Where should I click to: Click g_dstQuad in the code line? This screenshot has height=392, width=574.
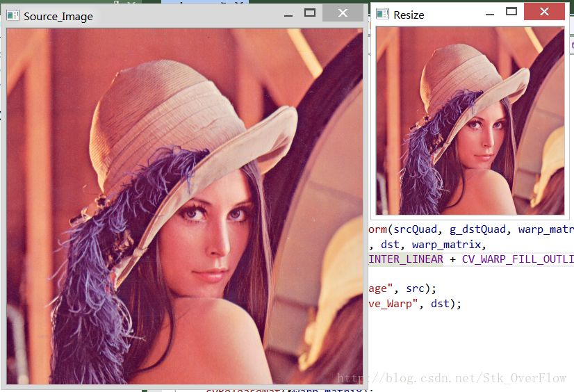[x=477, y=229]
